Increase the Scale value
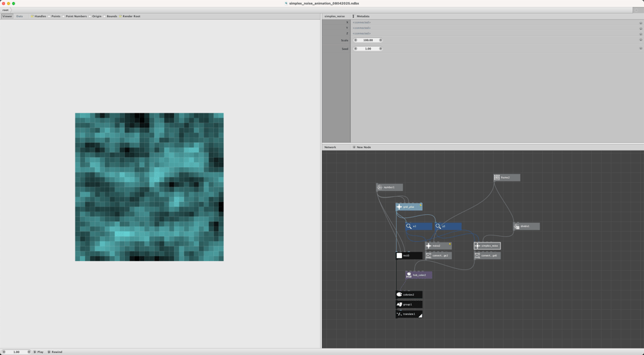The height and width of the screenshot is (355, 644). [381, 40]
